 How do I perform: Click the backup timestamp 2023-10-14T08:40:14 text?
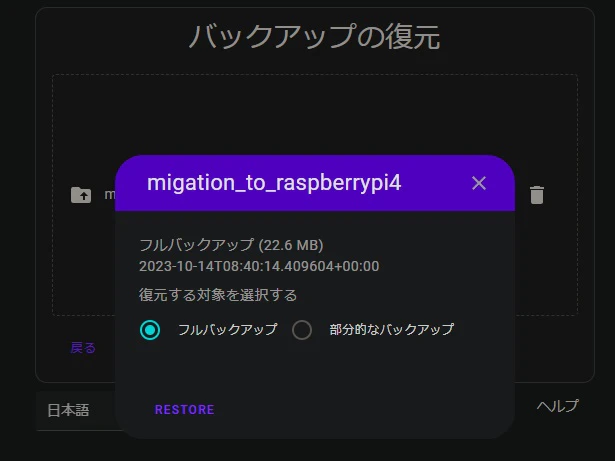pyautogui.click(x=259, y=266)
